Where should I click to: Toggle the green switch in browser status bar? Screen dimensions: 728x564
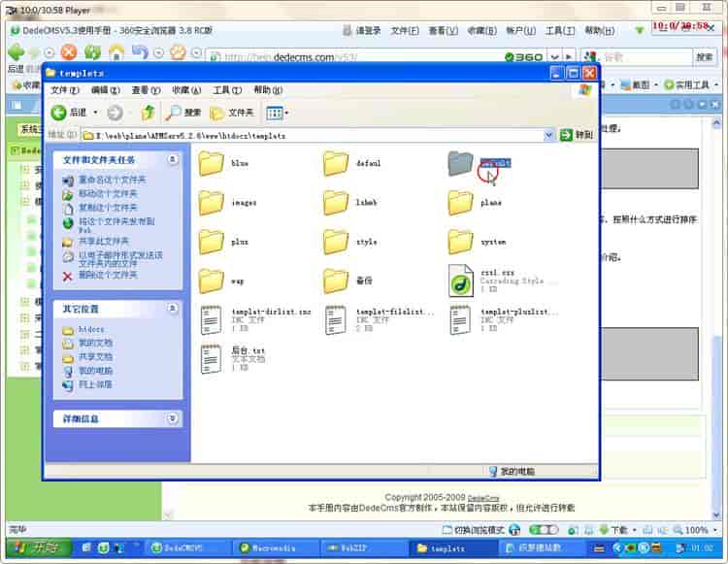pos(544,530)
